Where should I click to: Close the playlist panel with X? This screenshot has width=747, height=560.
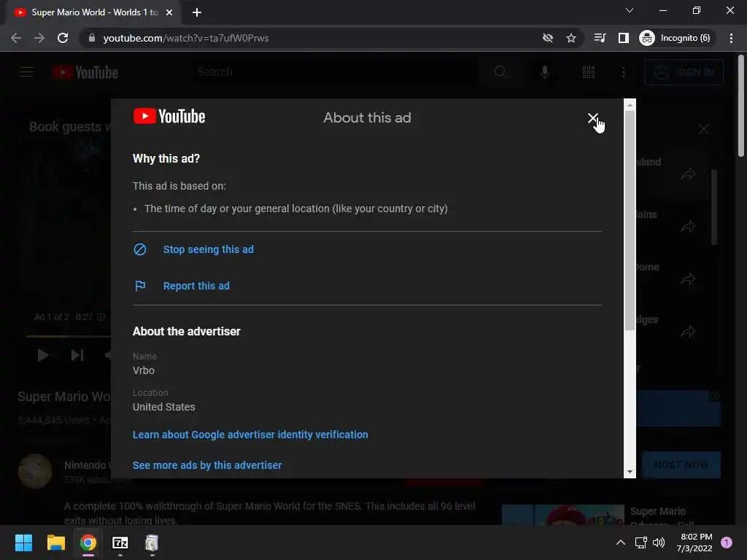tap(704, 129)
